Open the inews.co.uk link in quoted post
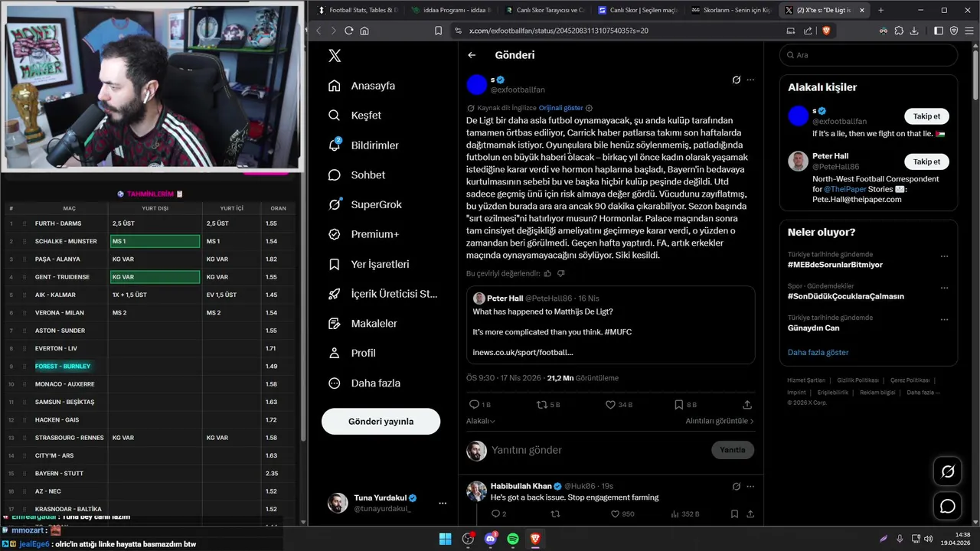Viewport: 980px width, 551px height. click(x=523, y=352)
